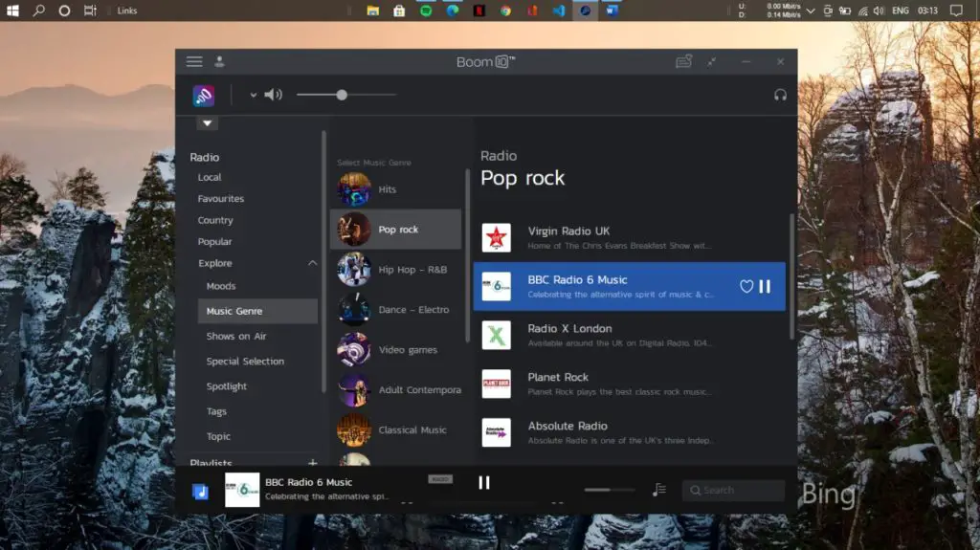
Task: Open the hamburger menu in Boom
Action: 194,61
